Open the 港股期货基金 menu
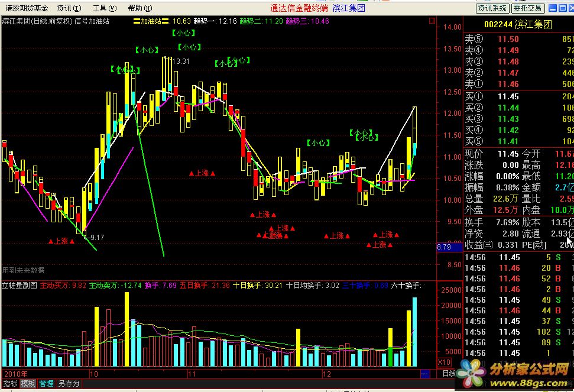Screen dimensions: 574x392 tap(27, 8)
